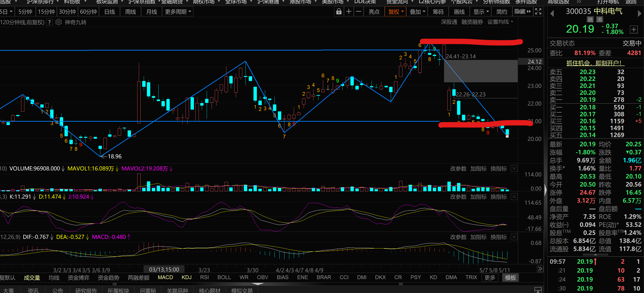Viewport: 644px width, 293px height.
Task: Go to previous stock with left arrow
Action: [x=552, y=13]
